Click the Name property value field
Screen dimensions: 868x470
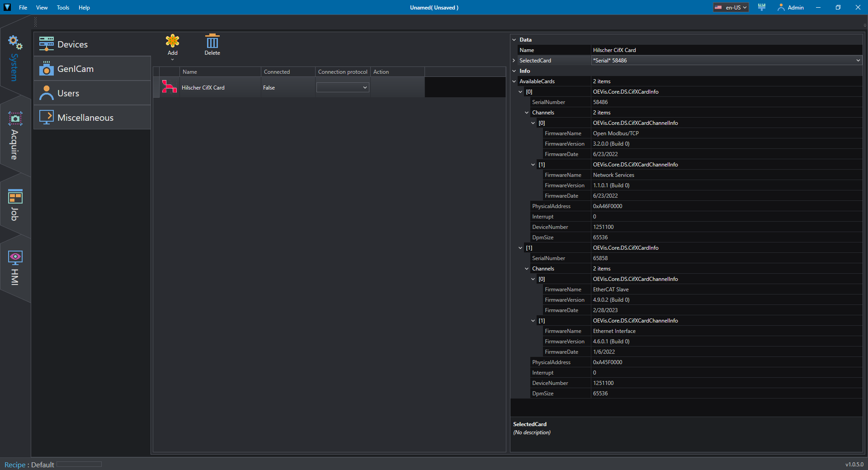pyautogui.click(x=726, y=50)
